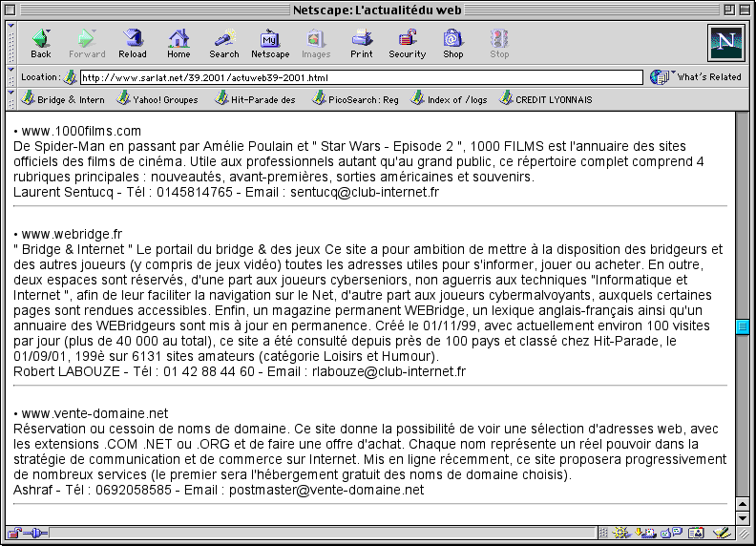
Task: Click the Forward navigation button
Action: pos(87,43)
